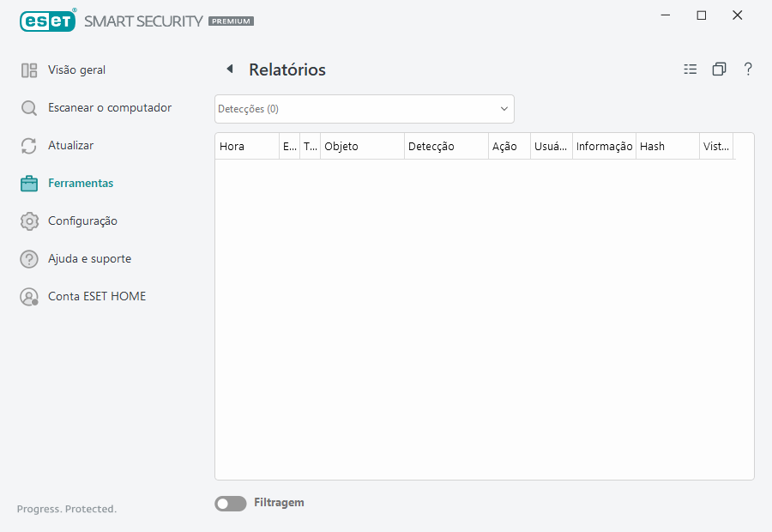Select the Ferramentas toolbox icon
The height and width of the screenshot is (532, 772).
point(28,183)
